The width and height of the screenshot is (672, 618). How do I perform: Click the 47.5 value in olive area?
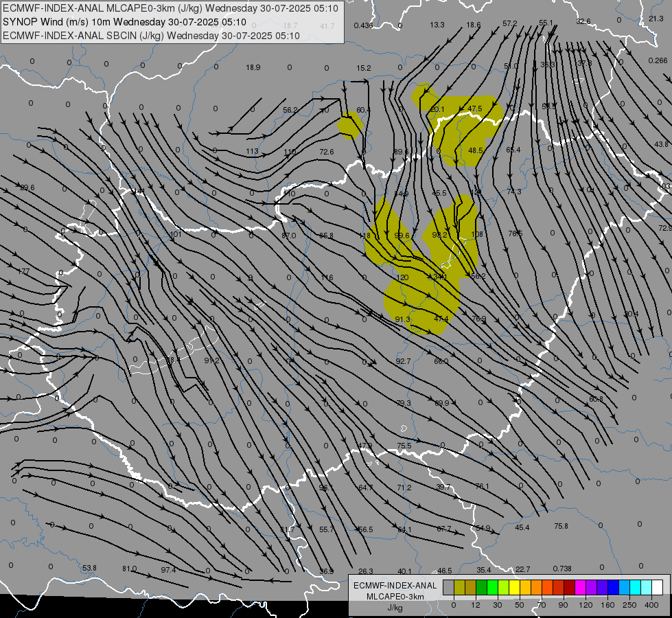click(x=475, y=108)
